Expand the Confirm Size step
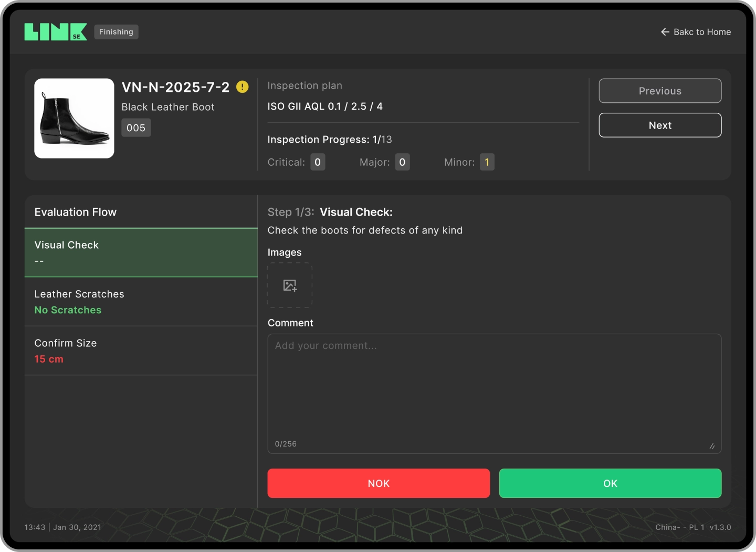Screen dimensions: 756x552 click(140, 351)
